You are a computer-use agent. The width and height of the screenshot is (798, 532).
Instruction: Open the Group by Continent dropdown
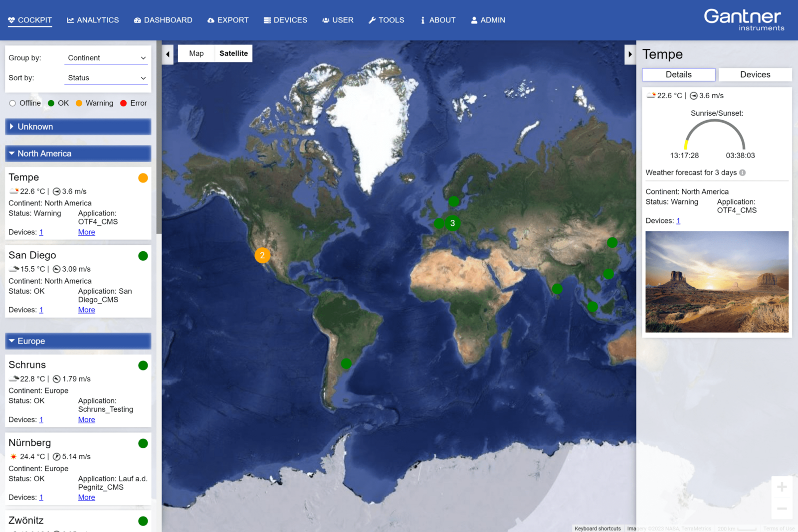tap(107, 58)
